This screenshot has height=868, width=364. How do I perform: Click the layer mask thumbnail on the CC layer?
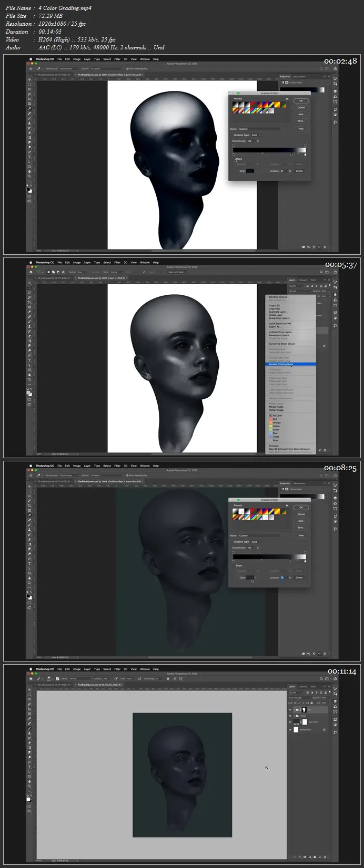pos(304,709)
